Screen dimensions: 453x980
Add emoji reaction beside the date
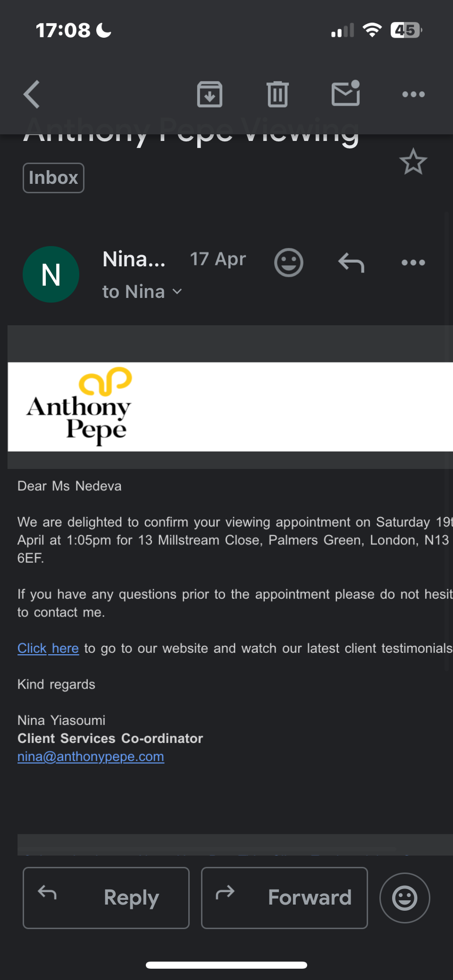point(288,262)
